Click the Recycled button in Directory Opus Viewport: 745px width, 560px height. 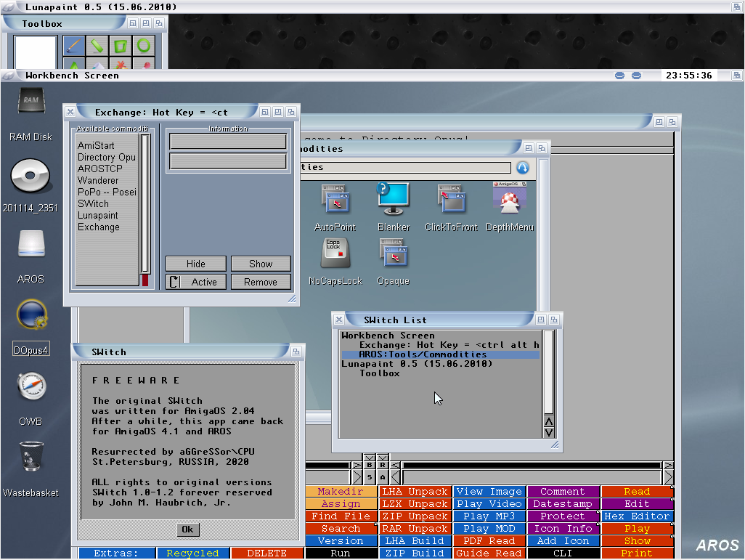click(x=192, y=553)
